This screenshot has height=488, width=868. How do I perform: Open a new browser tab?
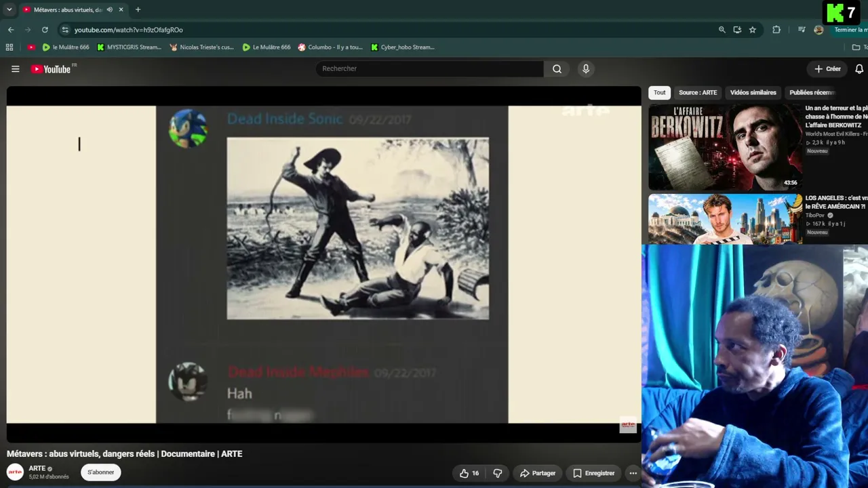coord(138,9)
